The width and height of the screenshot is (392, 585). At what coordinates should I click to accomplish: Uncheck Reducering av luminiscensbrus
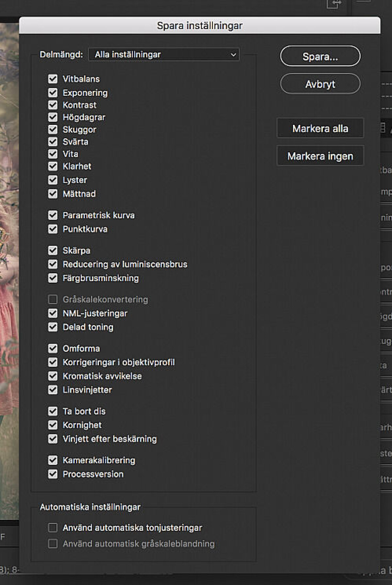click(53, 264)
